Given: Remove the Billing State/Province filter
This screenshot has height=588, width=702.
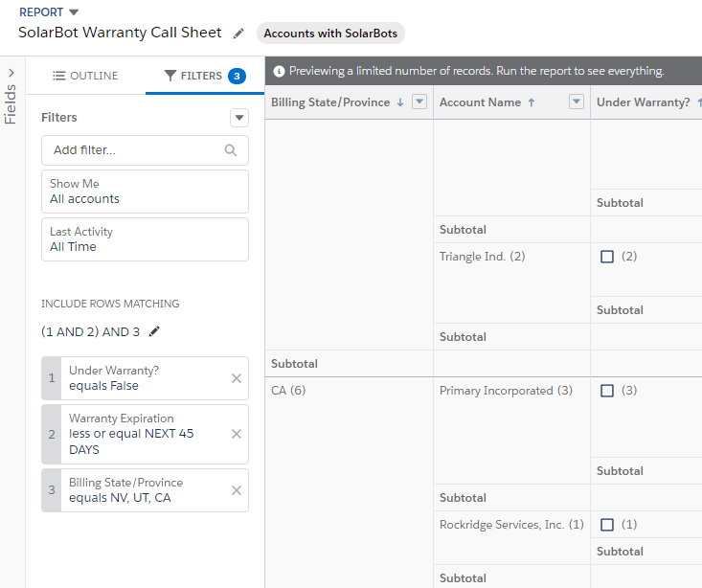Looking at the screenshot, I should pos(237,490).
